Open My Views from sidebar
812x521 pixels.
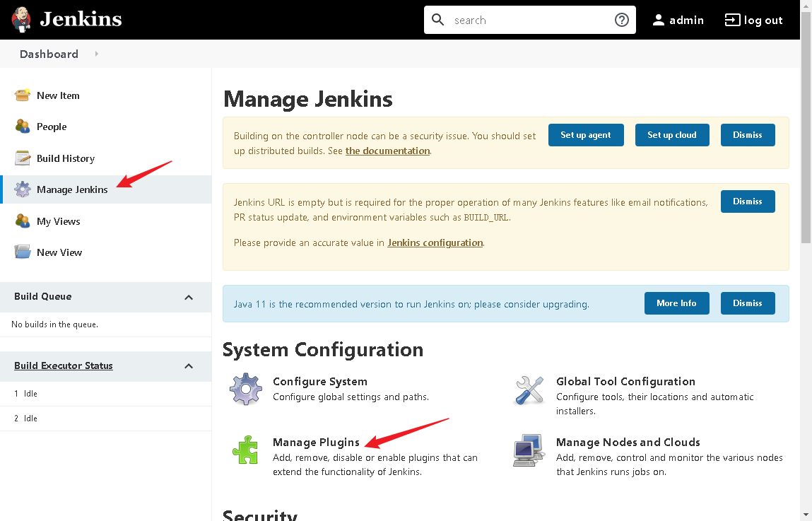point(59,221)
